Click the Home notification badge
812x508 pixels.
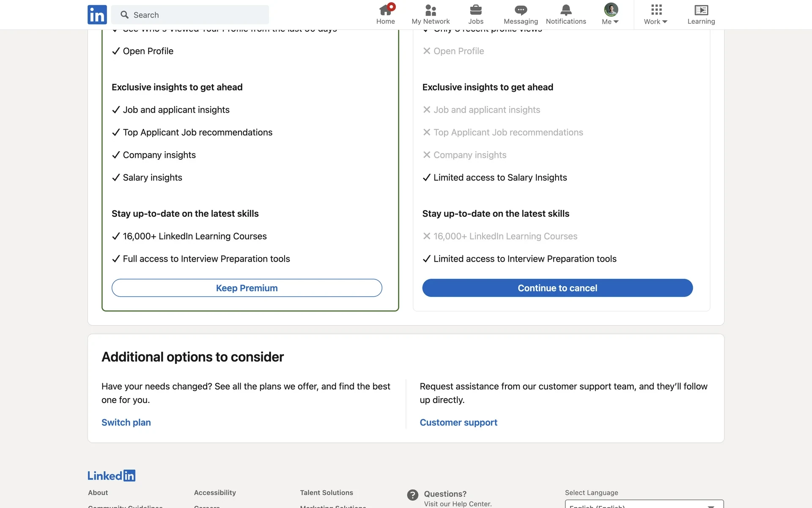coord(391,7)
